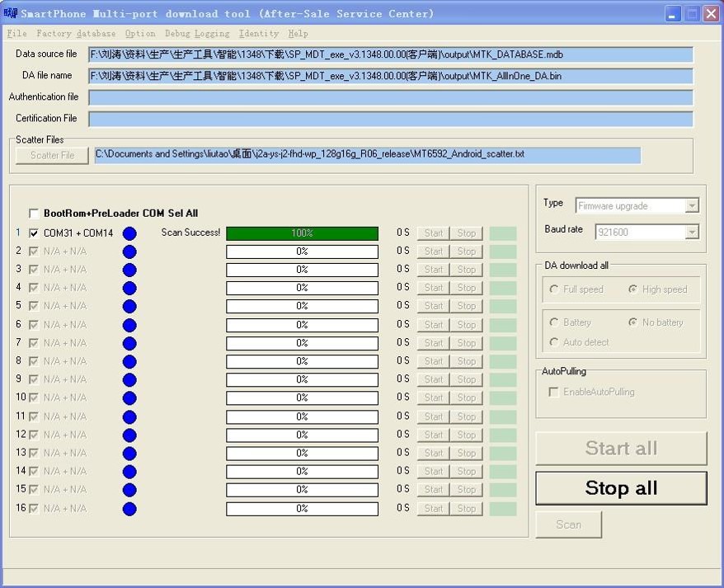Click the blue status dot in row 3

point(129,270)
